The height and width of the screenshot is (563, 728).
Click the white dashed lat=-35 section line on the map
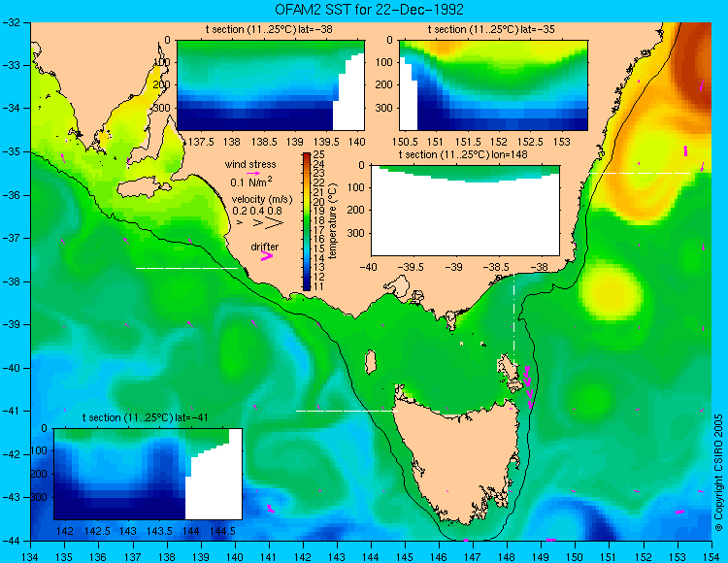[640, 173]
